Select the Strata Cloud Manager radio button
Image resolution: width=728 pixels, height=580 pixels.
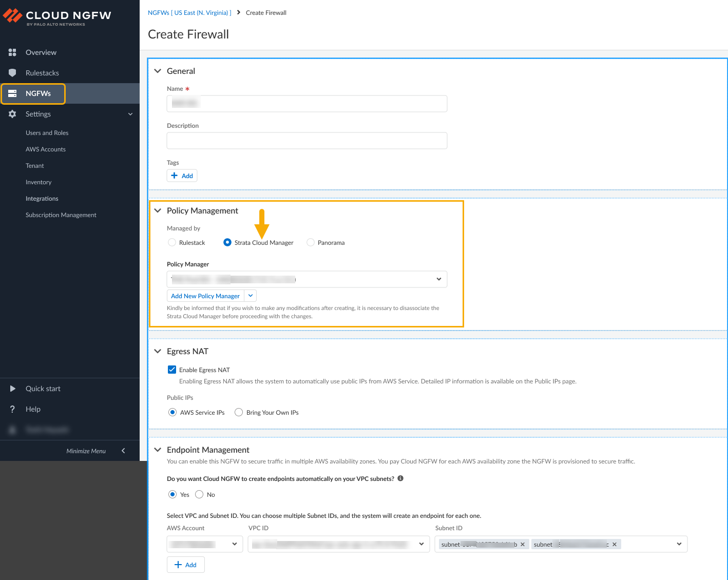click(x=227, y=242)
